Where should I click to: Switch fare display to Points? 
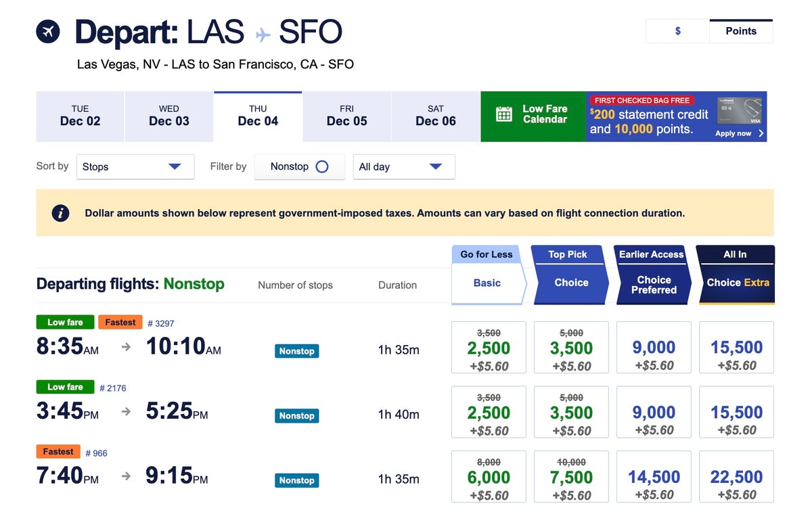coord(741,31)
